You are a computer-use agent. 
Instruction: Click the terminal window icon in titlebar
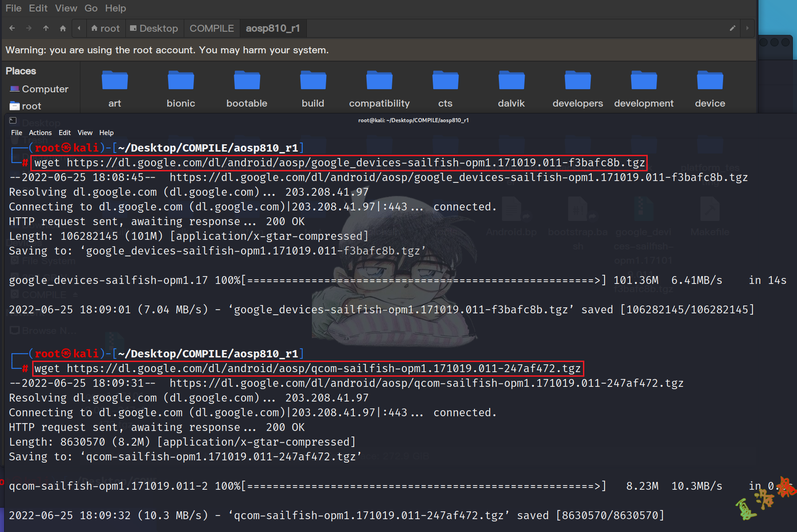[x=13, y=120]
